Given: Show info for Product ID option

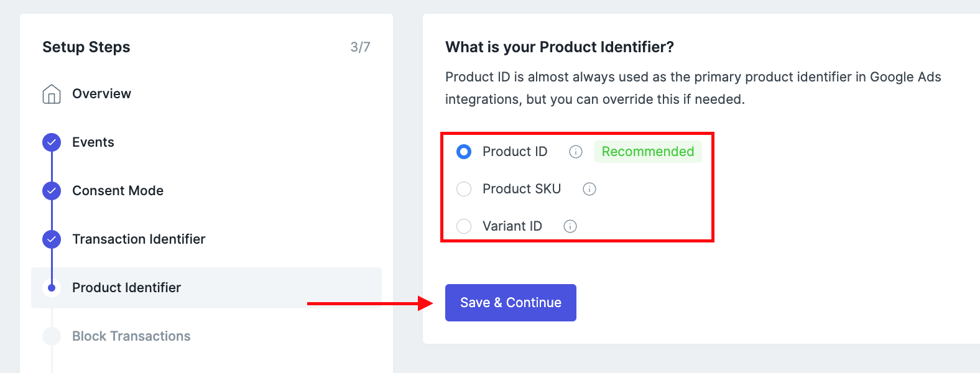Looking at the screenshot, I should click(576, 152).
